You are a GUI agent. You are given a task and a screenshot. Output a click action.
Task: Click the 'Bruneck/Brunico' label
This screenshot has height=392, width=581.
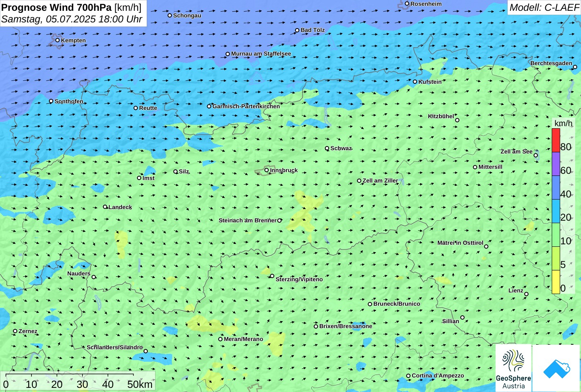tap(397, 304)
